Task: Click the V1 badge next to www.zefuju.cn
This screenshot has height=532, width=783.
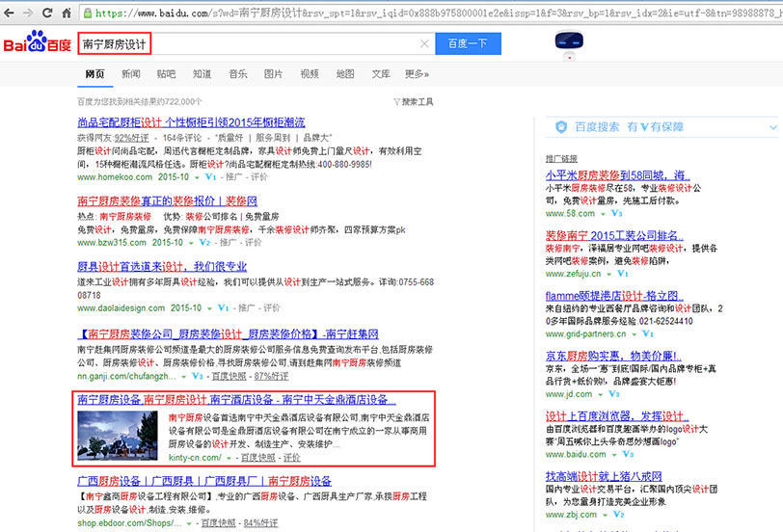Action: pos(622,274)
